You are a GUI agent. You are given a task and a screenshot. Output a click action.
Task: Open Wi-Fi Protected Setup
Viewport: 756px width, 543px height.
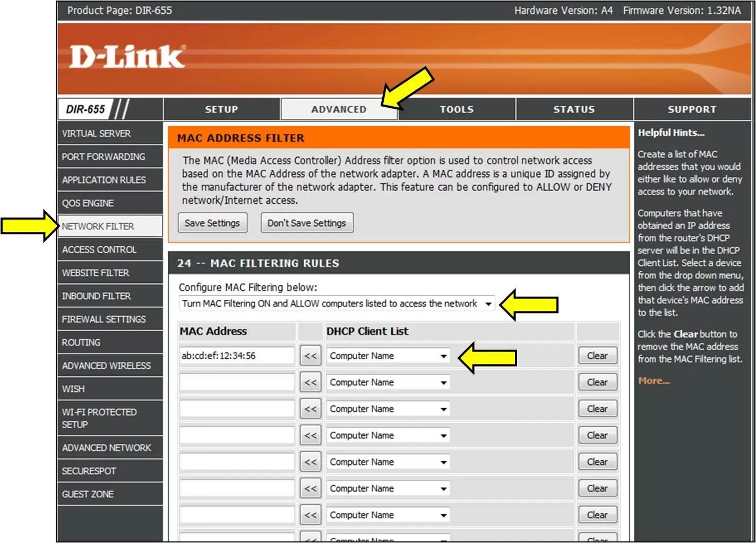tap(110, 418)
